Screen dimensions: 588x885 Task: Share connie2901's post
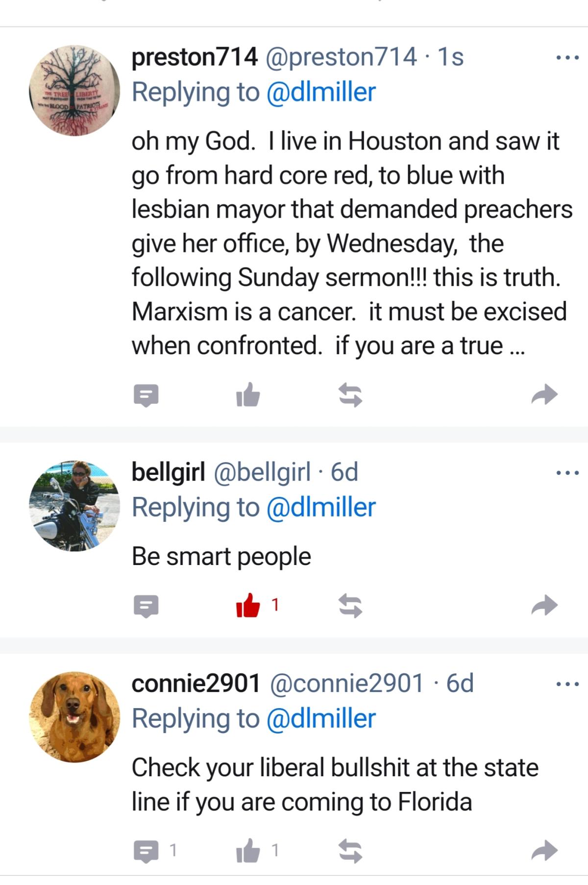click(544, 850)
